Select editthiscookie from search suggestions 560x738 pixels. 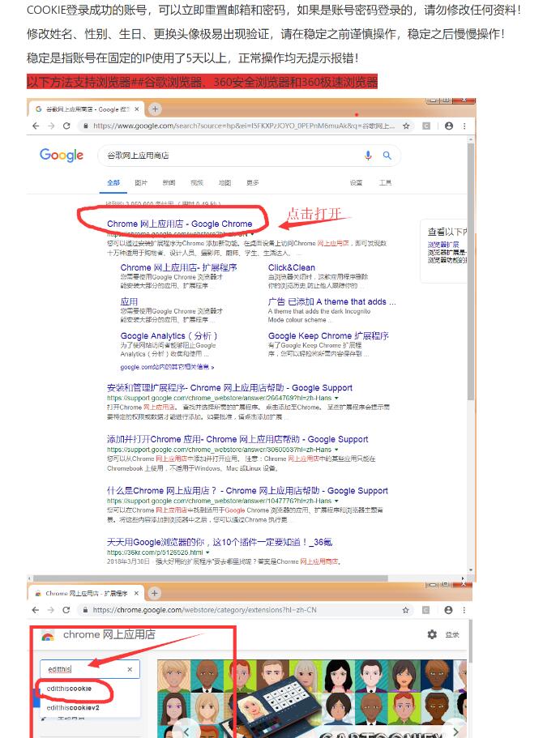tap(69, 689)
